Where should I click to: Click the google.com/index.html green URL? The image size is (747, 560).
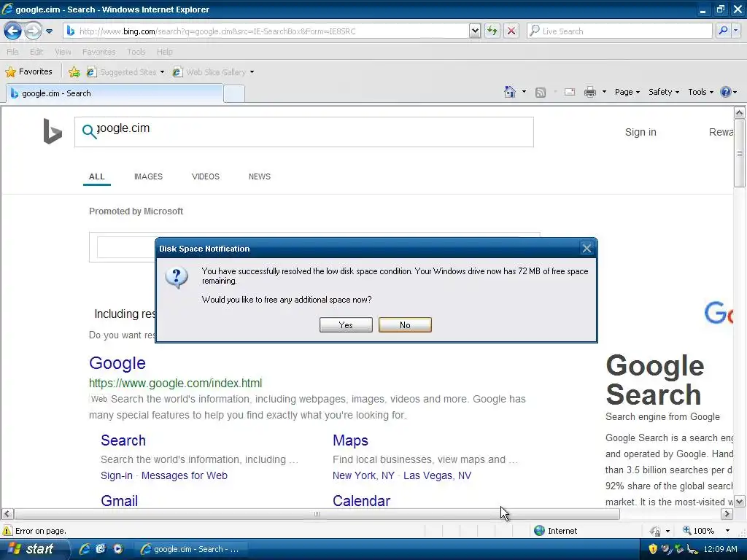tap(175, 384)
